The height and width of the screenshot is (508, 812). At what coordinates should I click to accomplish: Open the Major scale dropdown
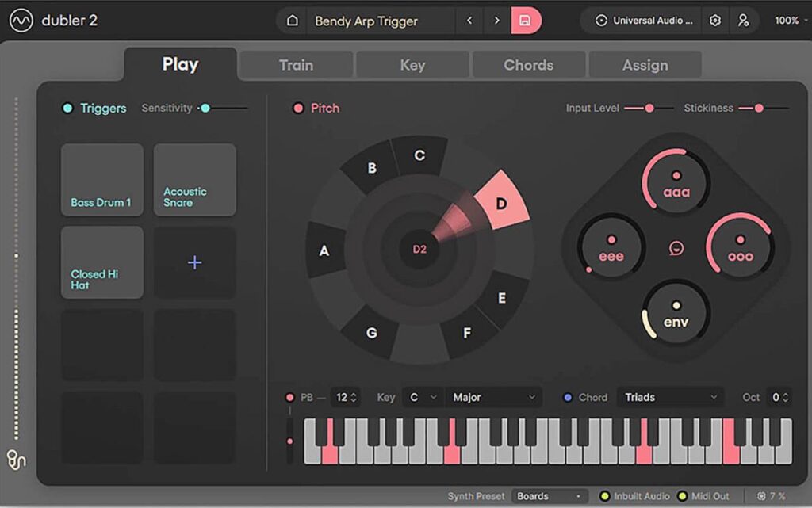(x=493, y=397)
